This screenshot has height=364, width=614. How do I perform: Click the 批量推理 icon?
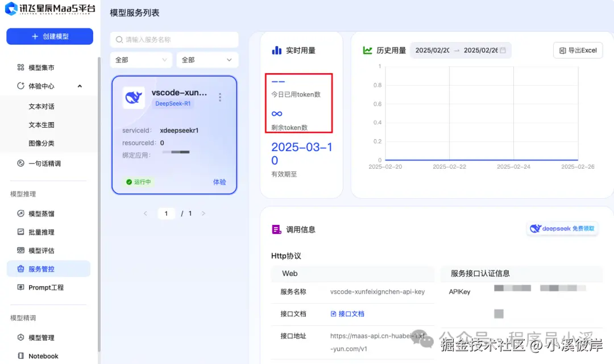21,232
